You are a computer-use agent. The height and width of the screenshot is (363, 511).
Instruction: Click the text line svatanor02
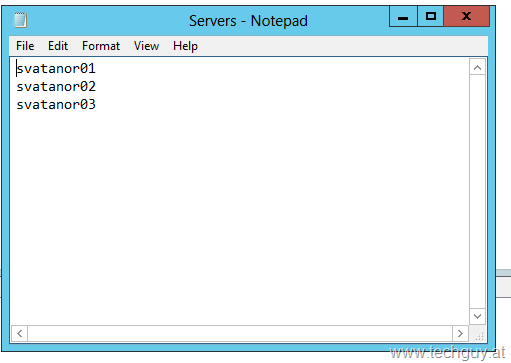[x=56, y=87]
